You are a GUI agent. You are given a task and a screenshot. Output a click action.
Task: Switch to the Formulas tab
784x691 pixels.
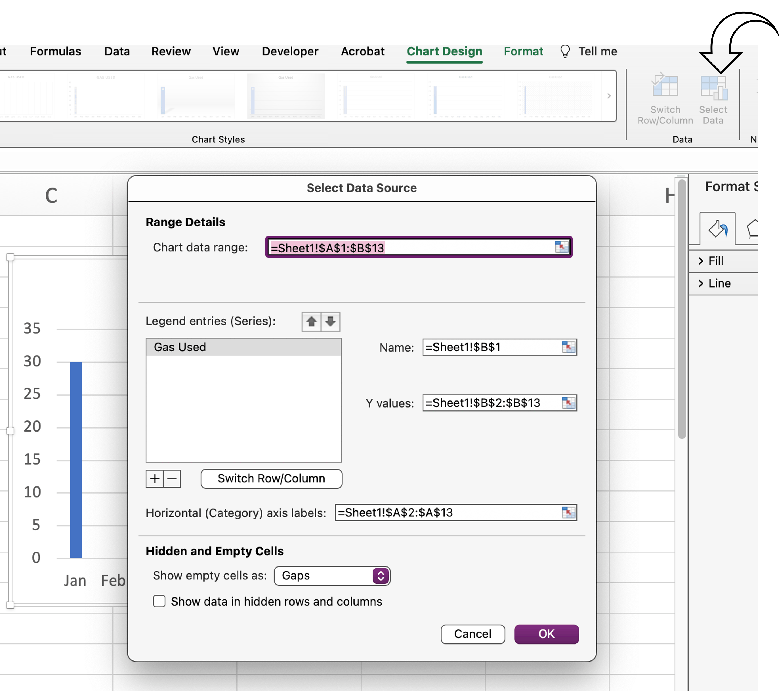56,51
